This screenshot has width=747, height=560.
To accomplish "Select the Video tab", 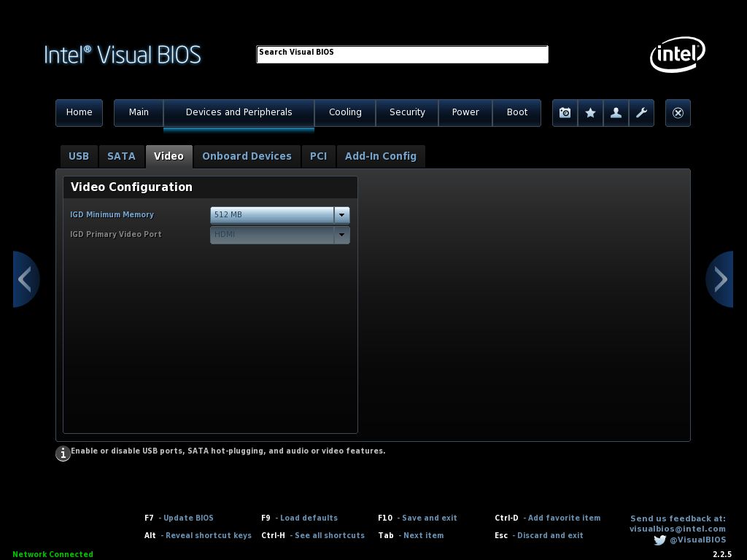I will click(x=169, y=156).
